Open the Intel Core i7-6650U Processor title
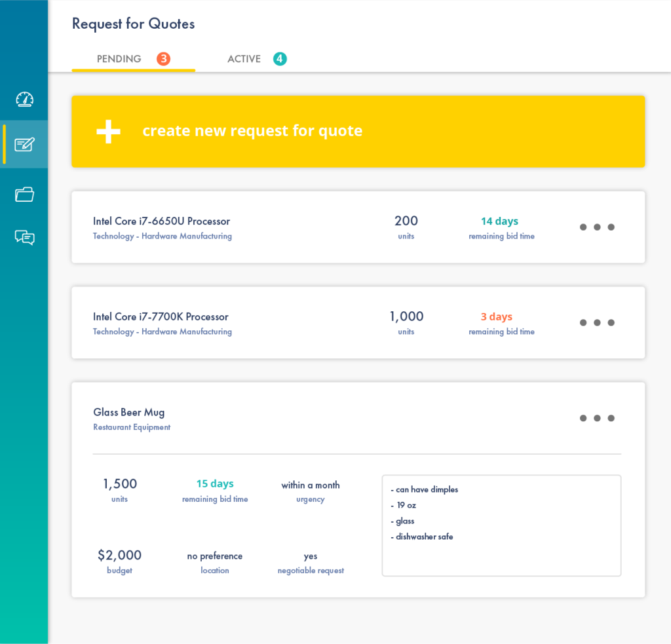The width and height of the screenshot is (671, 644). click(161, 221)
